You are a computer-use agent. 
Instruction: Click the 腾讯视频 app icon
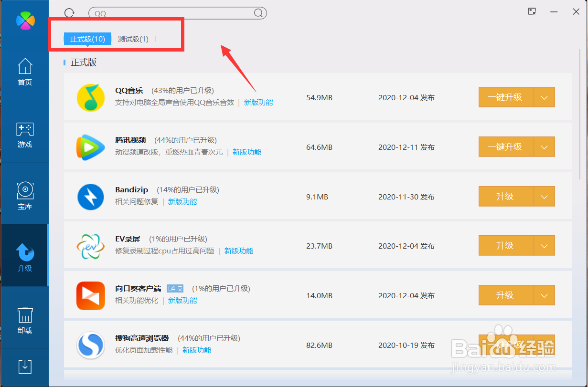(91, 146)
